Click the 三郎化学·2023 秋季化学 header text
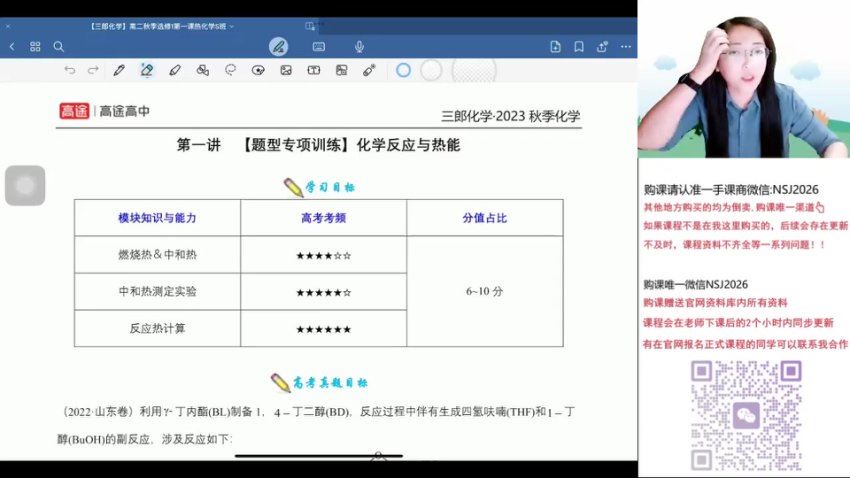The height and width of the screenshot is (478, 850). click(x=511, y=116)
